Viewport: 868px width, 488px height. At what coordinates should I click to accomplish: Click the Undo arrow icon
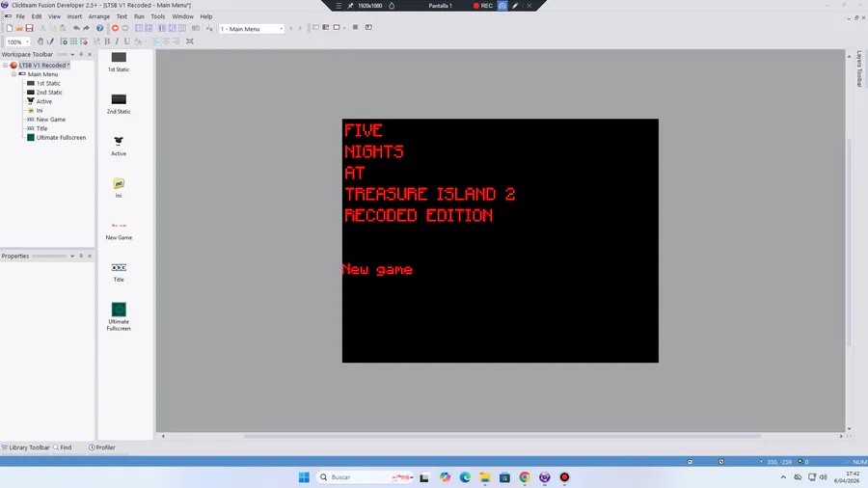pos(76,28)
